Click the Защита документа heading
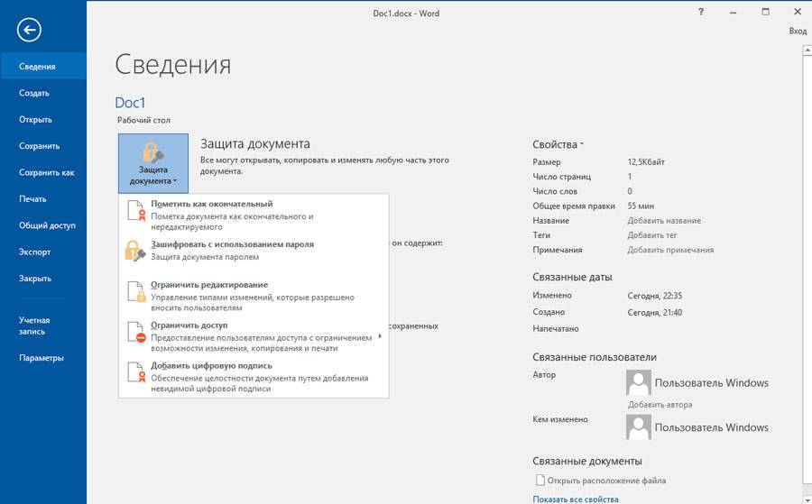 255,144
